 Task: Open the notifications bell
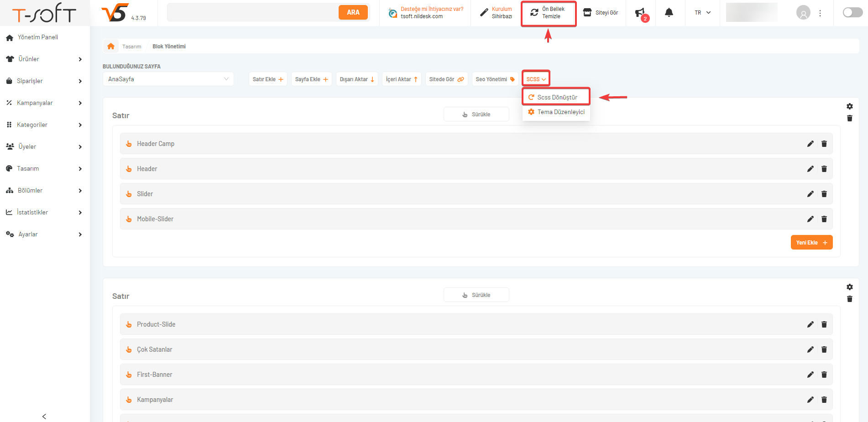pyautogui.click(x=669, y=12)
